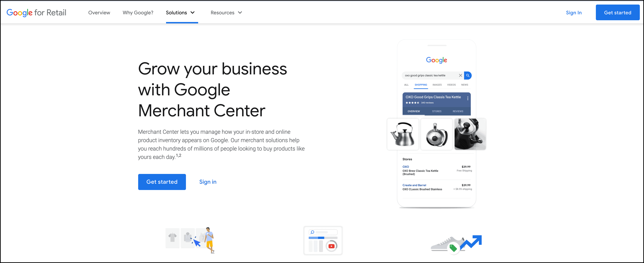Select Overview navigation menu item

tap(99, 12)
